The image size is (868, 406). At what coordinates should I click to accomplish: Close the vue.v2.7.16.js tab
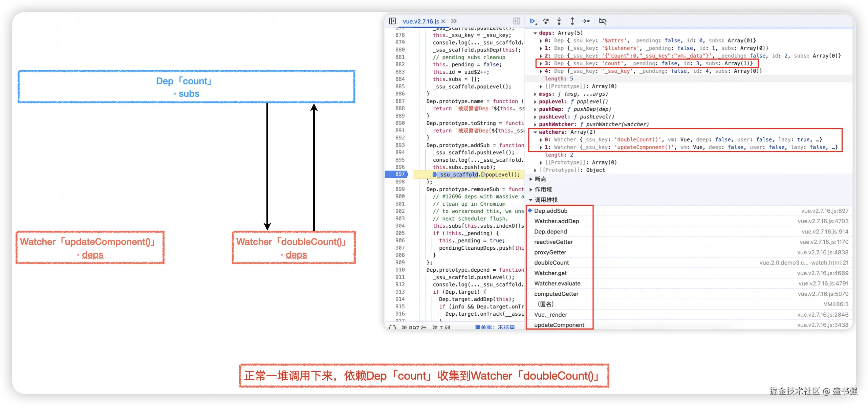pyautogui.click(x=443, y=21)
